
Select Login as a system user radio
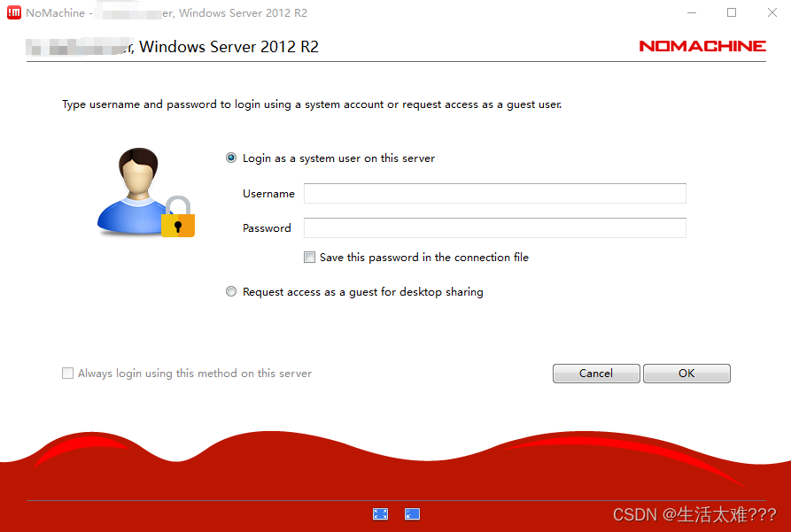pos(231,158)
